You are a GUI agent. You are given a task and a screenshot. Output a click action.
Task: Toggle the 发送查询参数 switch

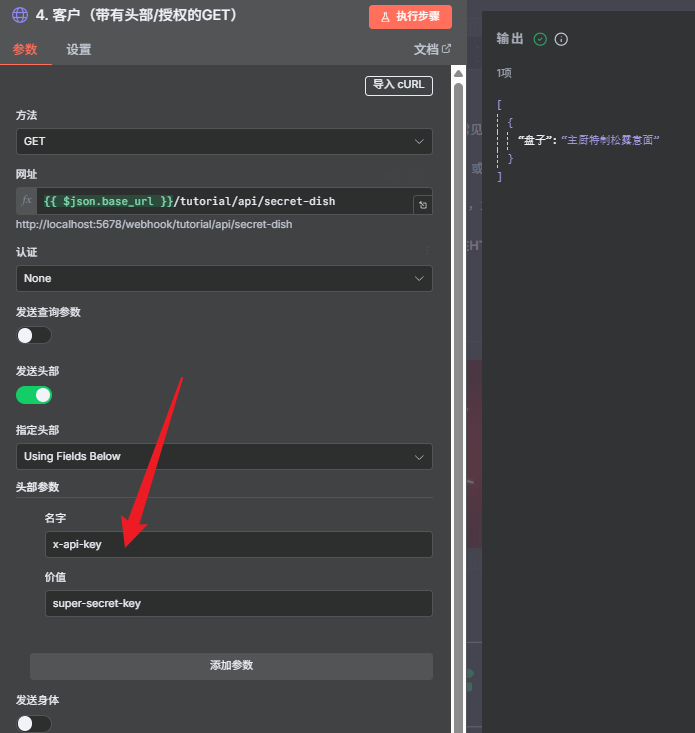click(34, 335)
